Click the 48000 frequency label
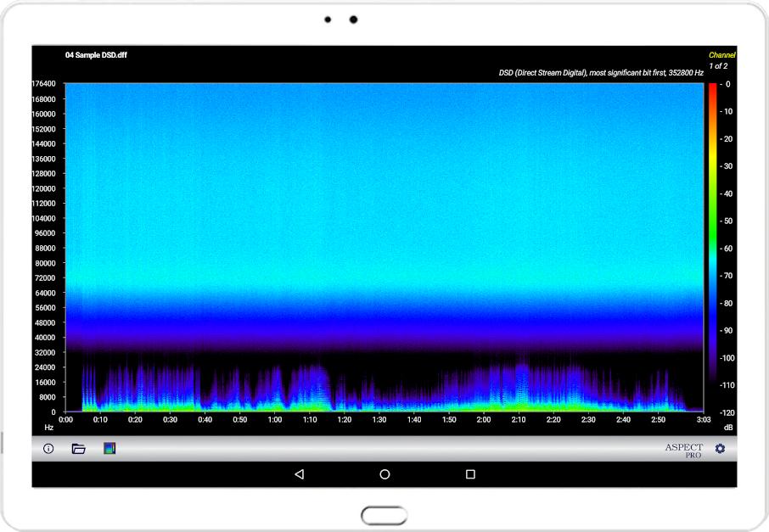The height and width of the screenshot is (532, 769). [x=45, y=322]
